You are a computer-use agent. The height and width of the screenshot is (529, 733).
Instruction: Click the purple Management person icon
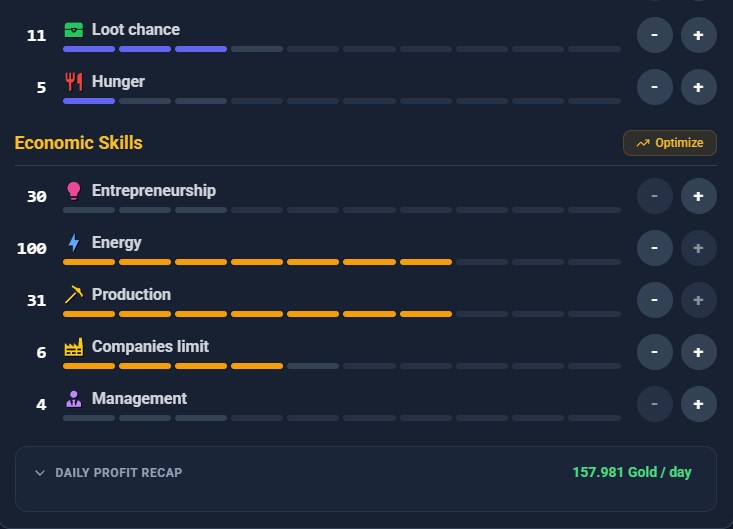click(x=74, y=399)
